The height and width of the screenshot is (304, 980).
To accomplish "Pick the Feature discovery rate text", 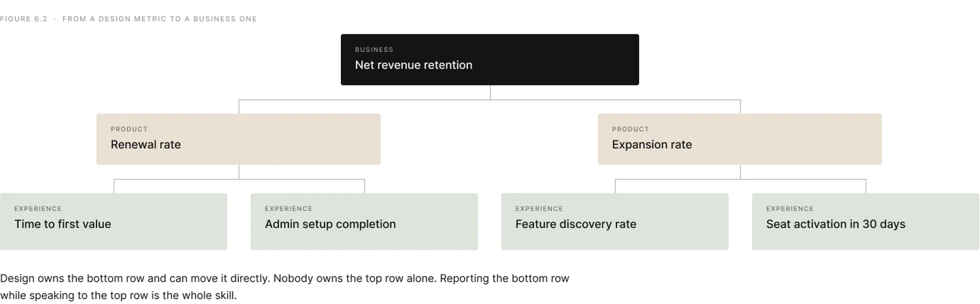I will 575,224.
